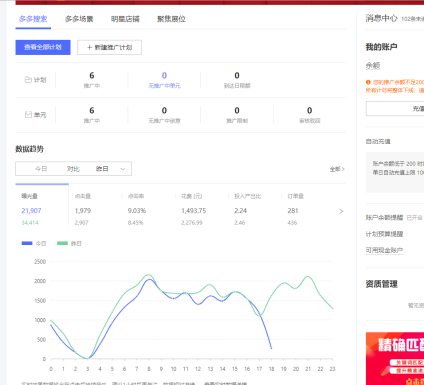Screen dimensions: 424x385
Task: Click unit count 6 推广中
Action: pos(92,115)
